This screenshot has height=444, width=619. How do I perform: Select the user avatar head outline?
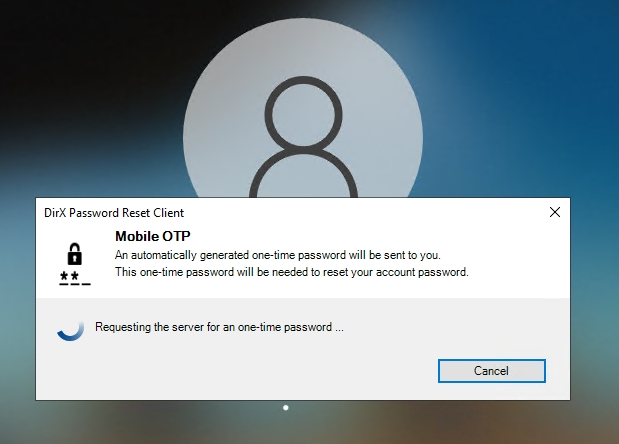point(303,115)
